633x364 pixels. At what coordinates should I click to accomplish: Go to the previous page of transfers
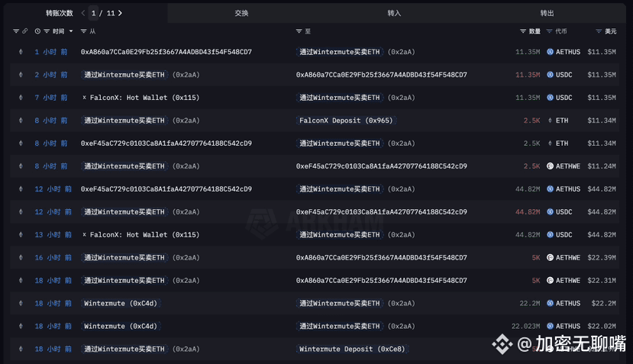[x=83, y=13]
